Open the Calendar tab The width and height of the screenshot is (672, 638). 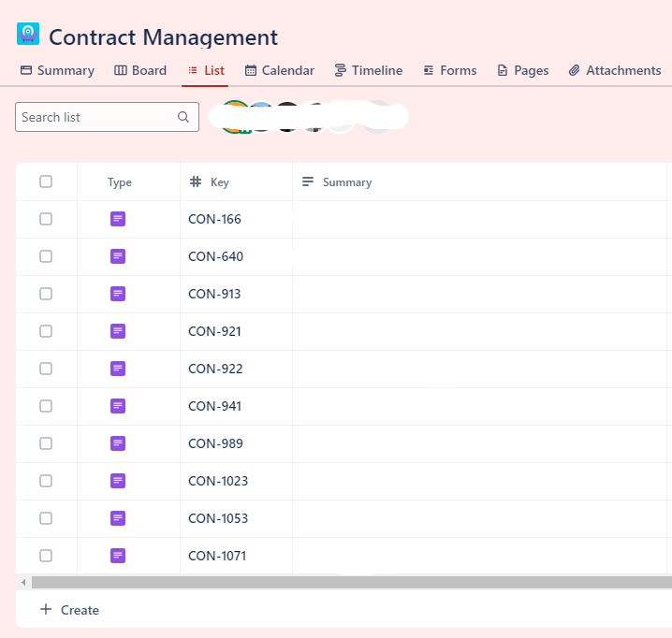280,70
